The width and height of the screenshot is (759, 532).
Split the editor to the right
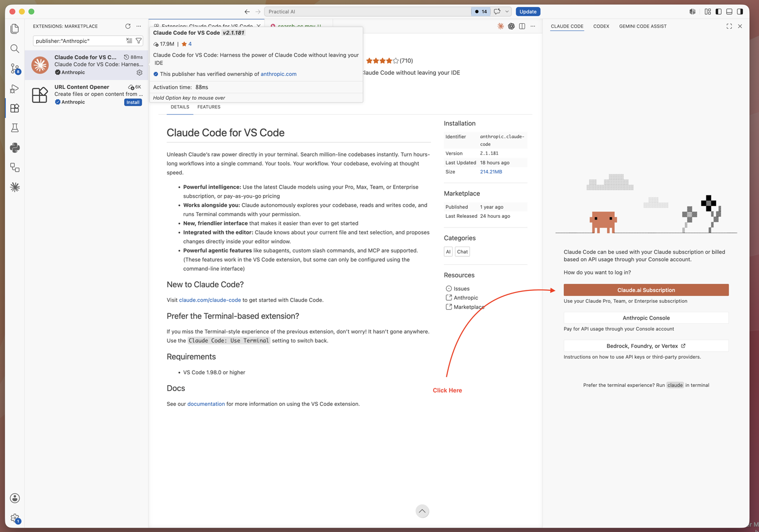[522, 26]
